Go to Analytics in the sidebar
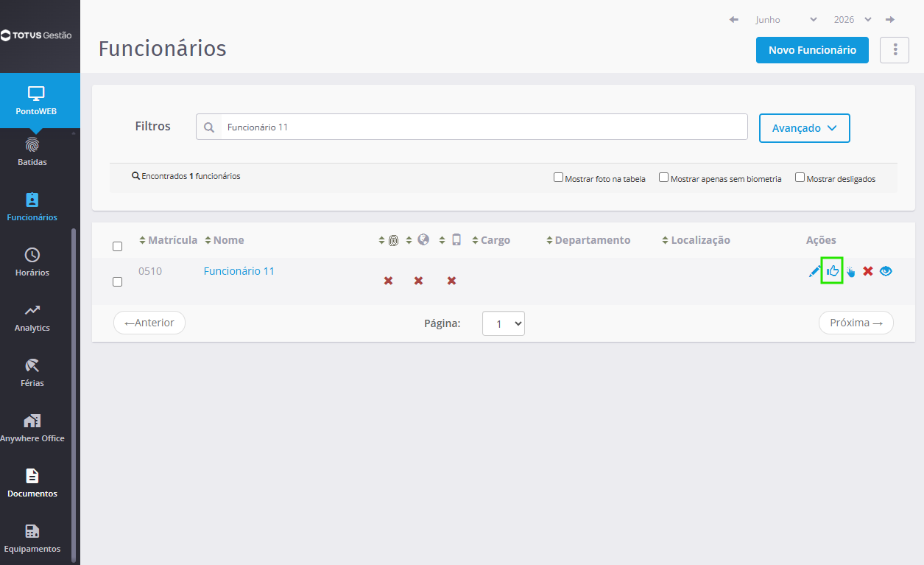 coord(32,317)
